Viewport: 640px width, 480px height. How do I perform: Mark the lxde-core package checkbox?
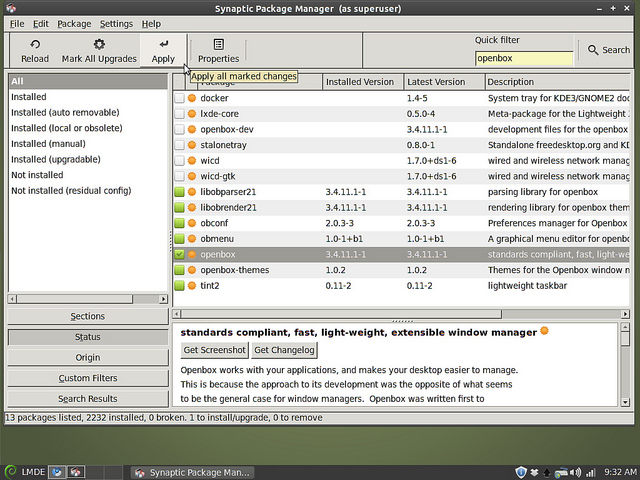(179, 113)
